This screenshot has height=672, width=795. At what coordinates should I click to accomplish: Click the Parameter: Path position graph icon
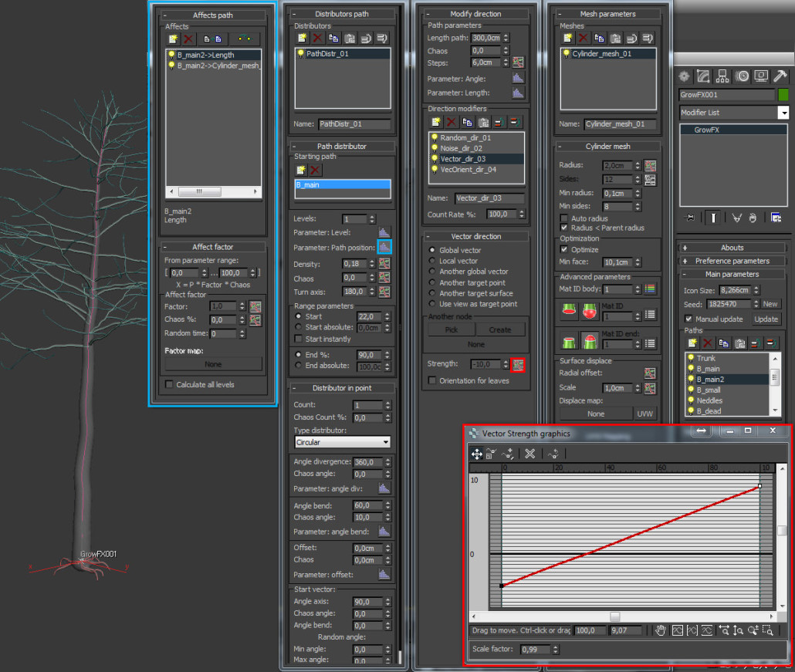384,247
